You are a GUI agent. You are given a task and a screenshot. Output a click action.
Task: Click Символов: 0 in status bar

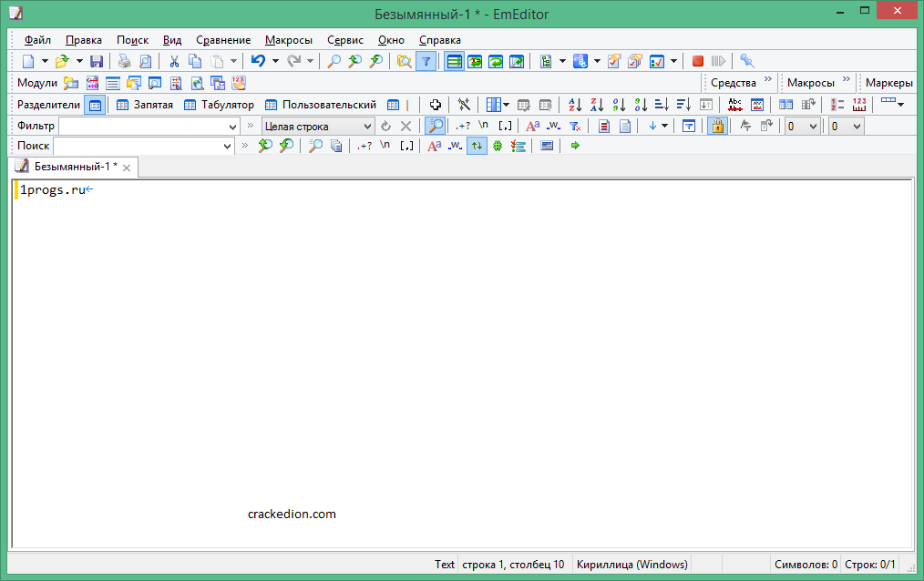pyautogui.click(x=806, y=565)
